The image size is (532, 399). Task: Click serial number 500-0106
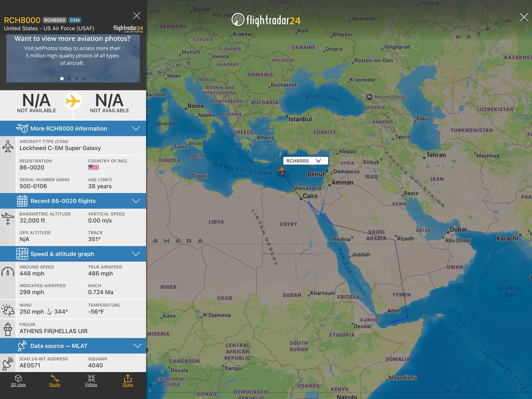(33, 186)
